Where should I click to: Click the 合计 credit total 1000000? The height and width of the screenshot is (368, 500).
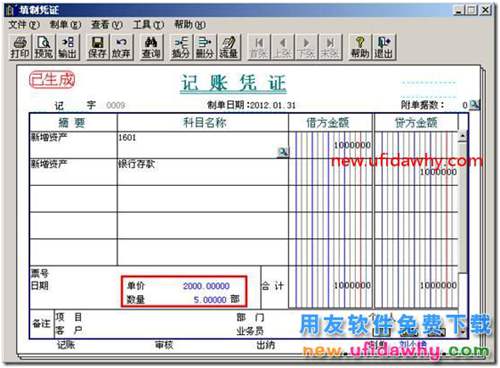coord(438,286)
